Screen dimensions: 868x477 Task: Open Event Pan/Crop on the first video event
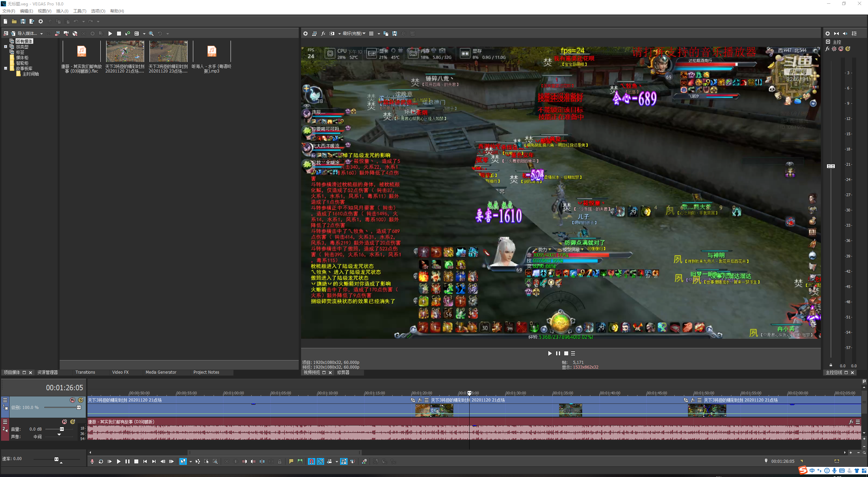tap(413, 400)
